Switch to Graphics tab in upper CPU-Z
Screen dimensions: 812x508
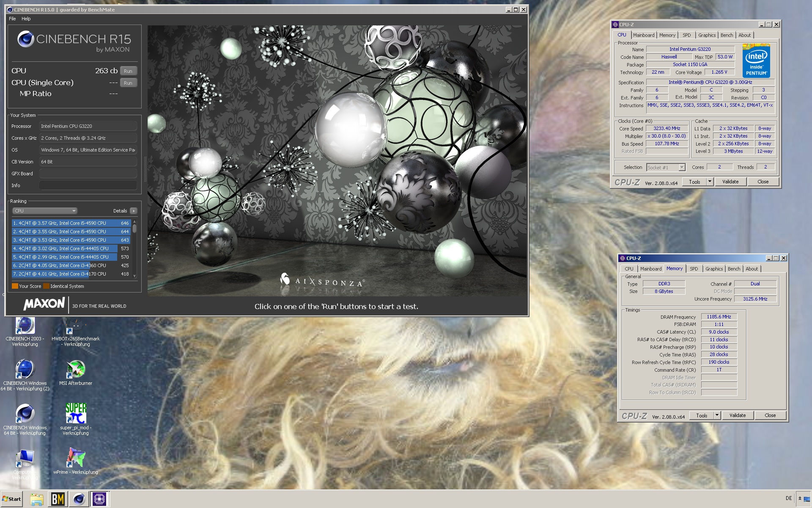click(707, 35)
